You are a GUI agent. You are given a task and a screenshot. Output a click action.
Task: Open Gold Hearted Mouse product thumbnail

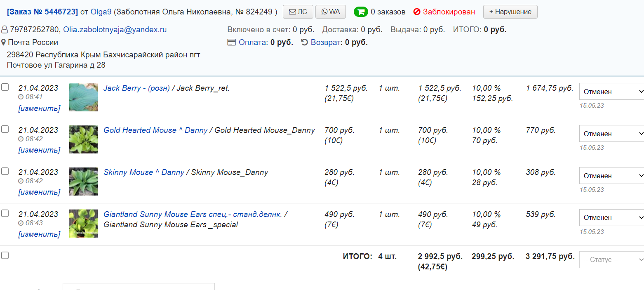point(83,139)
